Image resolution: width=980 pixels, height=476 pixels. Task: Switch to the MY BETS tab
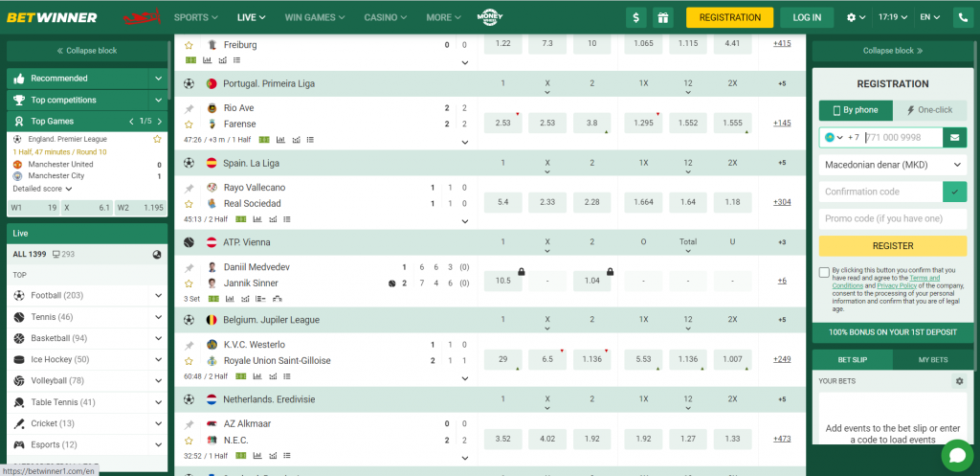[932, 360]
